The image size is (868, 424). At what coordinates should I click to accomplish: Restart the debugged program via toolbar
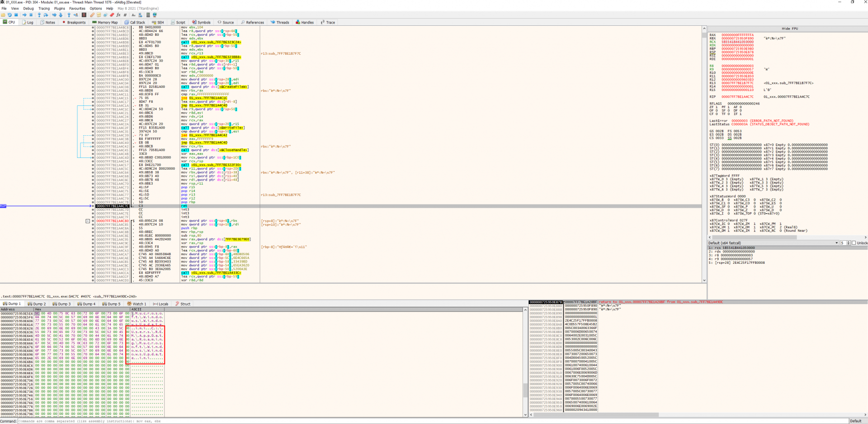pos(9,15)
